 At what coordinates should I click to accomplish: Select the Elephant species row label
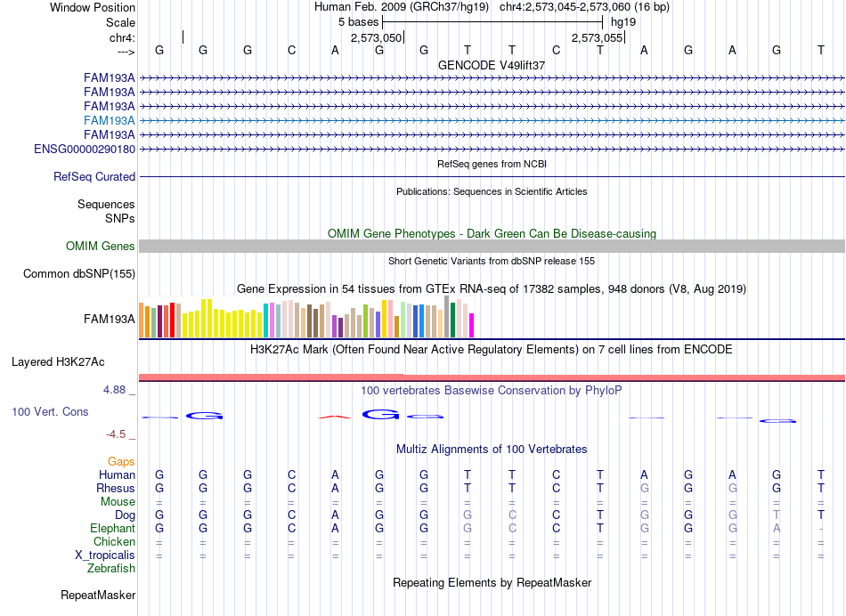(x=113, y=528)
